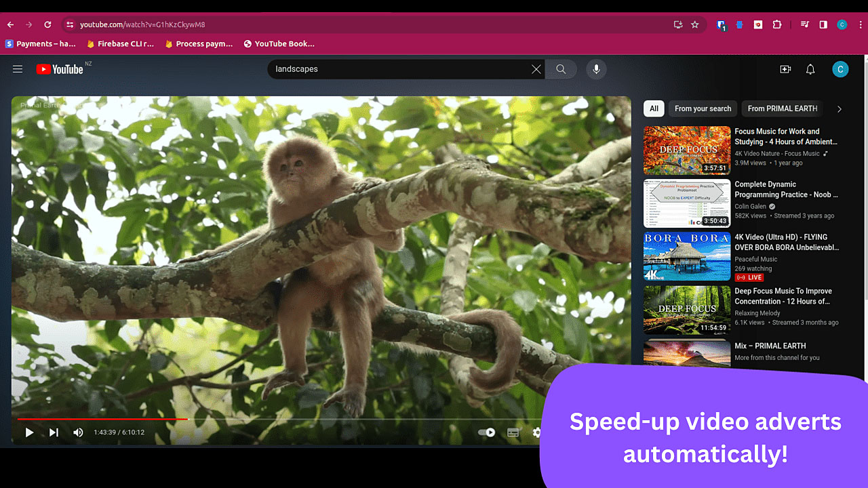Viewport: 868px width, 488px height.
Task: Select the 'From PRIMAL EARTH' chip
Action: [782, 108]
